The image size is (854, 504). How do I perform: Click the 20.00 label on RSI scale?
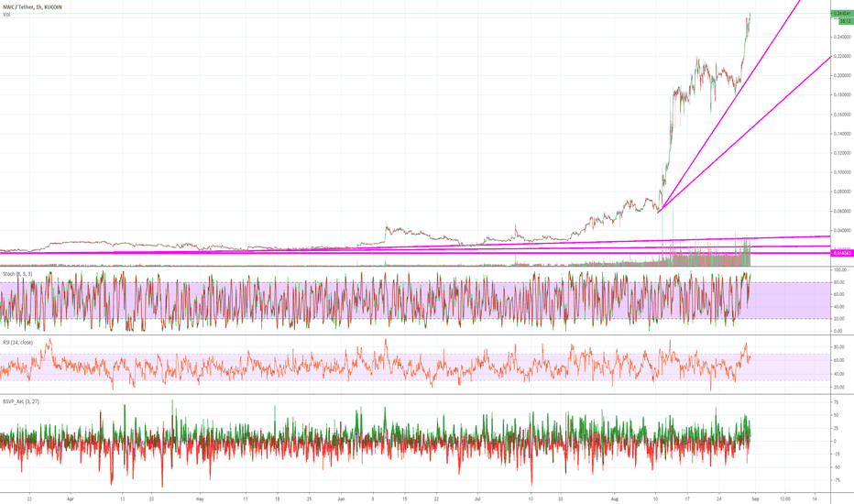(x=839, y=388)
